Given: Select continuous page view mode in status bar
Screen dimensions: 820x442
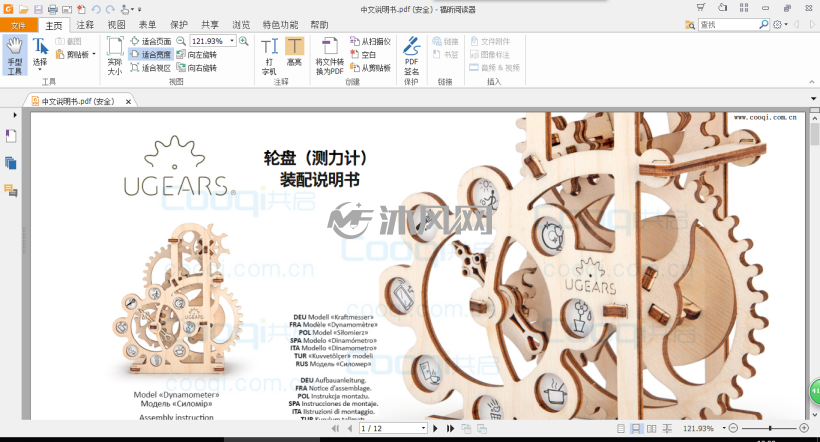Looking at the screenshot, I should [636, 428].
